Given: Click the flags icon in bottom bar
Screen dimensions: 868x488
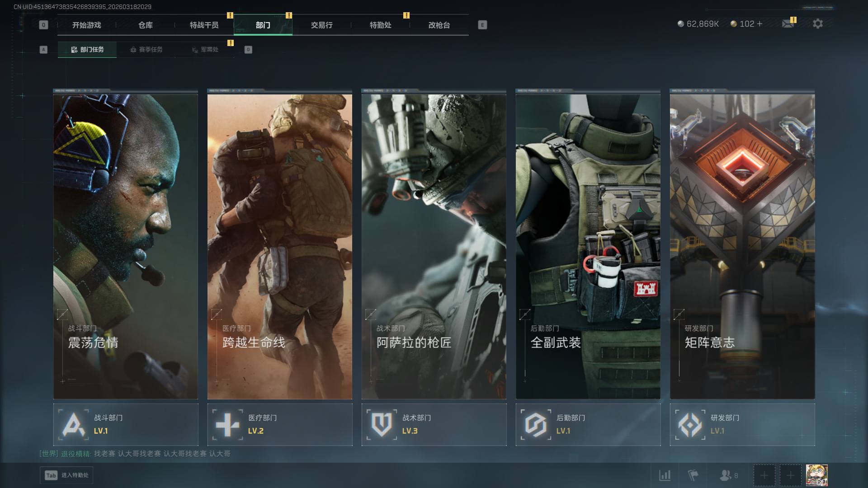Looking at the screenshot, I should [693, 475].
